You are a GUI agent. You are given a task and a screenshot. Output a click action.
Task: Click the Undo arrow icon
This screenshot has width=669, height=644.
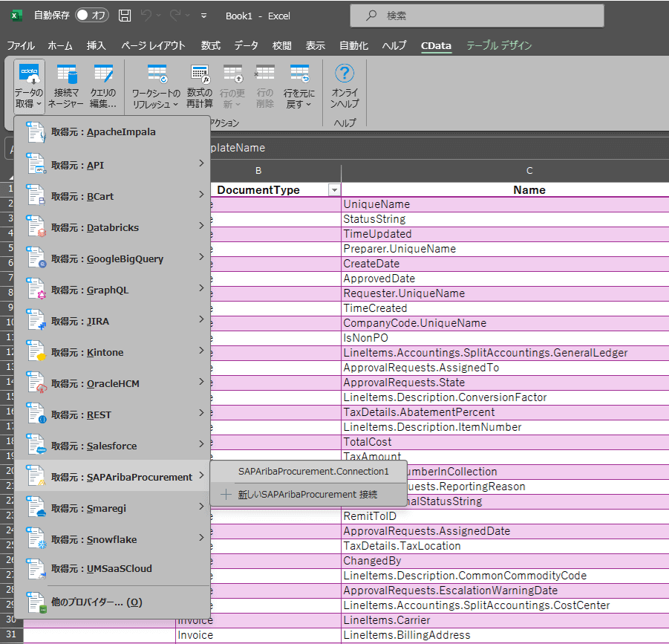146,16
